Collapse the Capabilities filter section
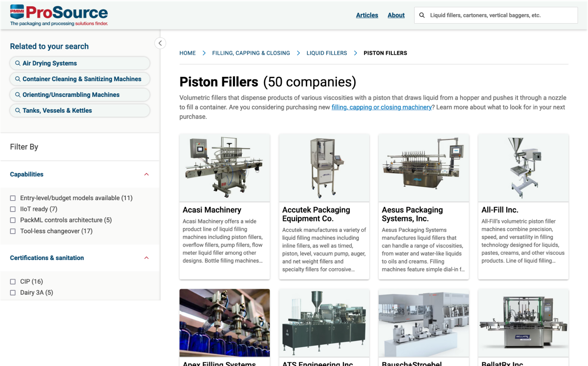Screen dimensions: 588x366 tap(146, 174)
